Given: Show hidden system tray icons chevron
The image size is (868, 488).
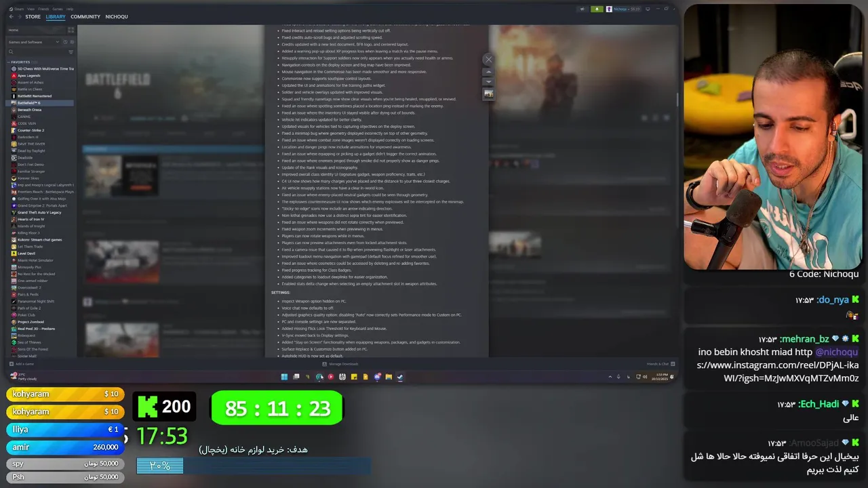Looking at the screenshot, I should tap(610, 377).
